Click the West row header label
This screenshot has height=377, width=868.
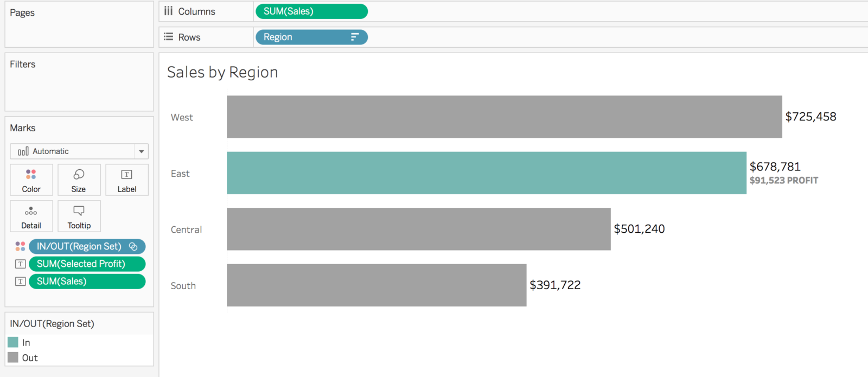pyautogui.click(x=182, y=117)
